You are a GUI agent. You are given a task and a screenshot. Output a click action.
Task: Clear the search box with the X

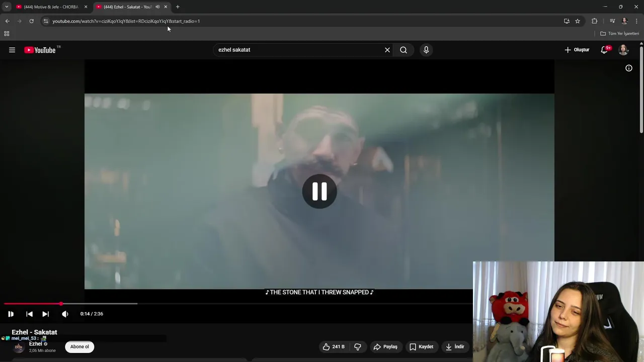[x=387, y=50]
